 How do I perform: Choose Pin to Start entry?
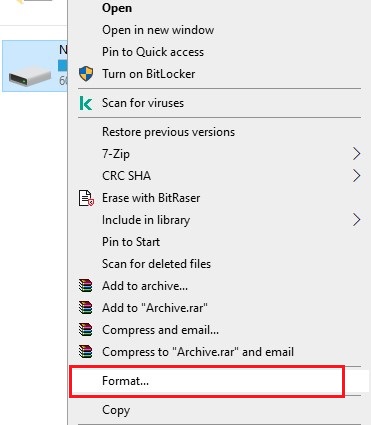coord(131,242)
